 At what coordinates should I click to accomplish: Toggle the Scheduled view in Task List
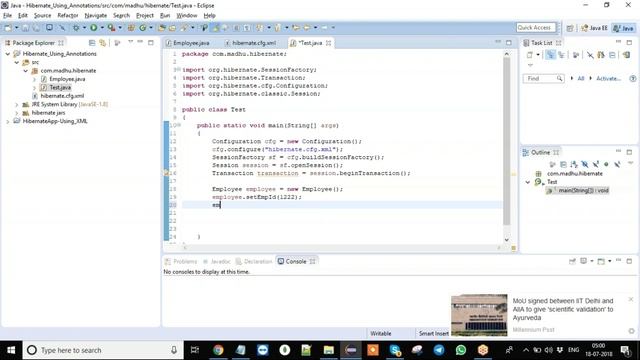[x=561, y=55]
